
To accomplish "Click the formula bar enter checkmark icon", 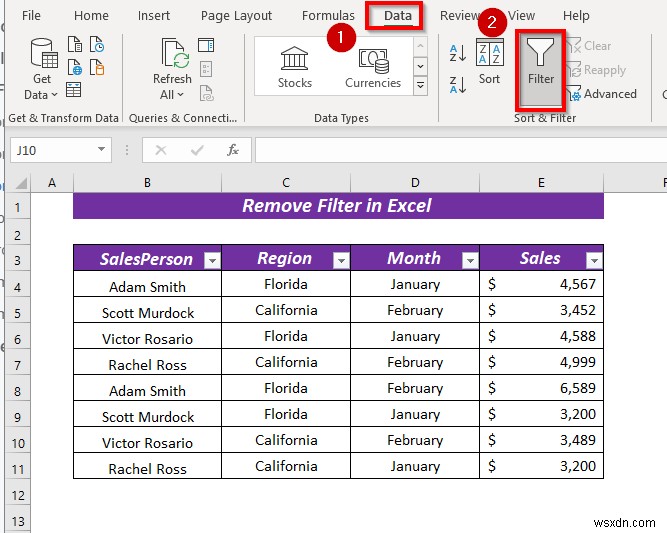I will (197, 150).
